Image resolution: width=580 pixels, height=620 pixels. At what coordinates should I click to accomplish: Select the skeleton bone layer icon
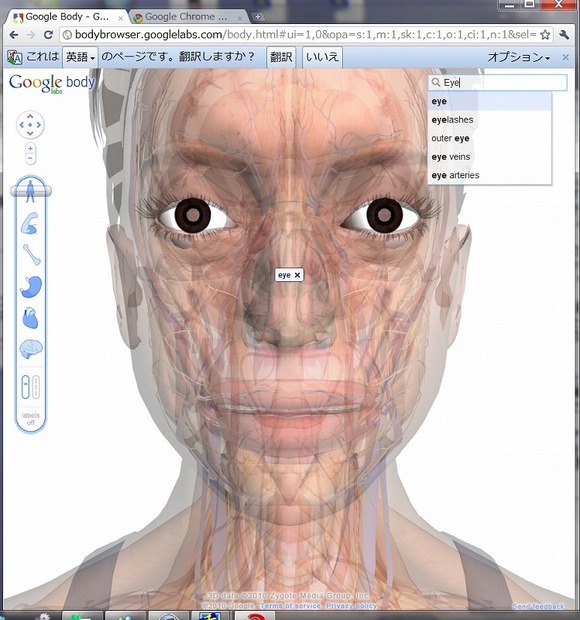pos(31,254)
